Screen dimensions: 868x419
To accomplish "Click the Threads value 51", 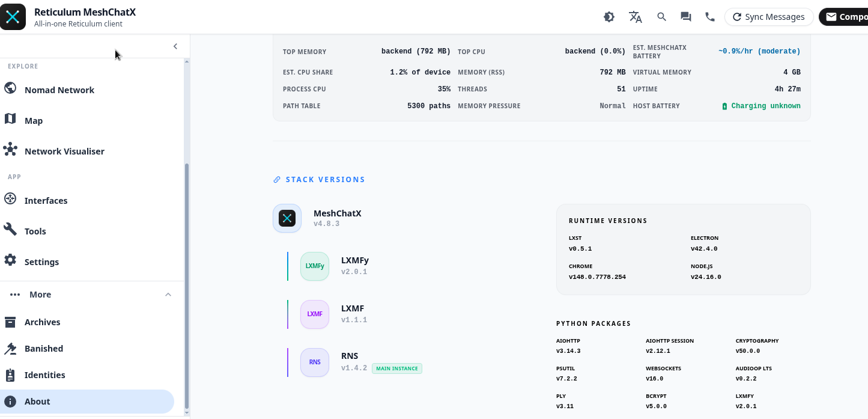I will (621, 89).
